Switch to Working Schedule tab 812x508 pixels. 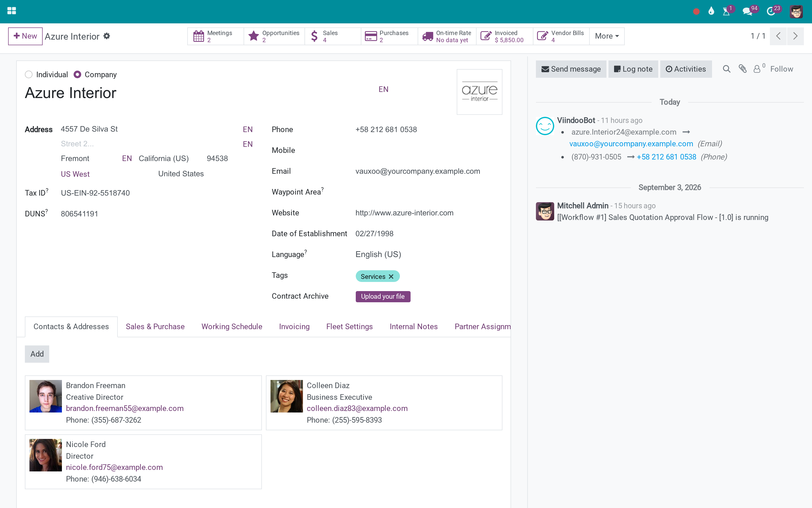(x=231, y=327)
